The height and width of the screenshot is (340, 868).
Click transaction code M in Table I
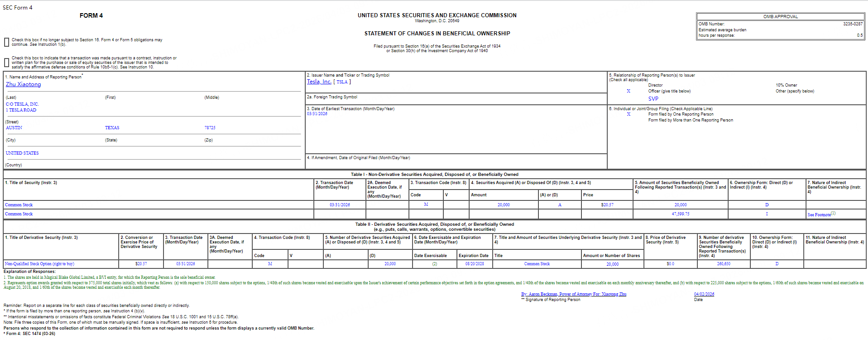pyautogui.click(x=426, y=205)
